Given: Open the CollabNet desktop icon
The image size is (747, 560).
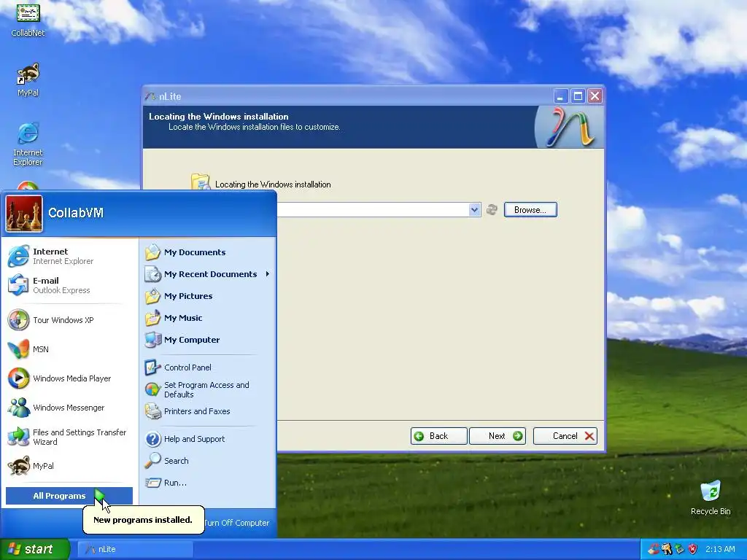Looking at the screenshot, I should (28, 20).
